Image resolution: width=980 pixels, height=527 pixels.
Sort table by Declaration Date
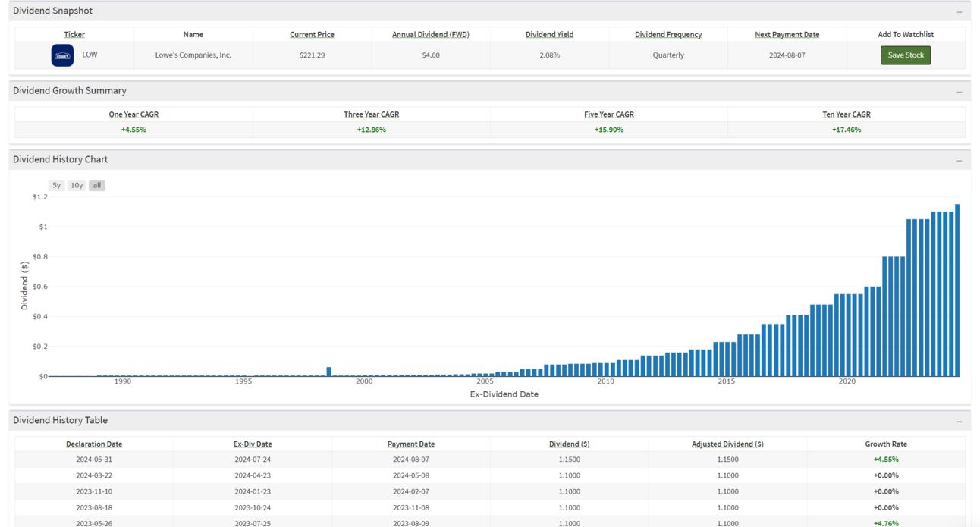point(94,444)
